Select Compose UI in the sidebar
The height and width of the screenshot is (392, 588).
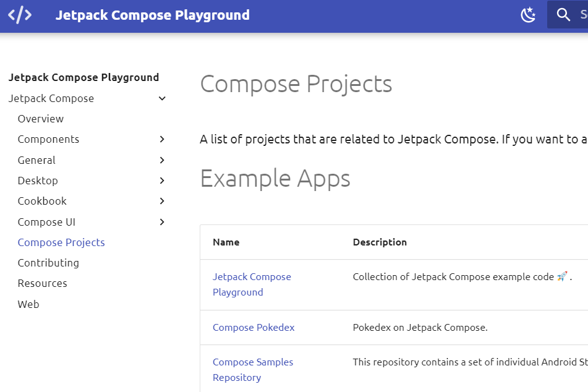coord(46,222)
